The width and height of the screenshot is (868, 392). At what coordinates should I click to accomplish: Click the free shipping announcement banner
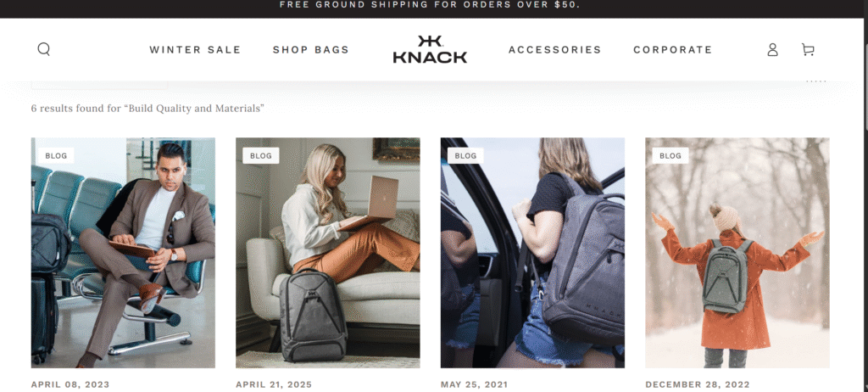430,5
